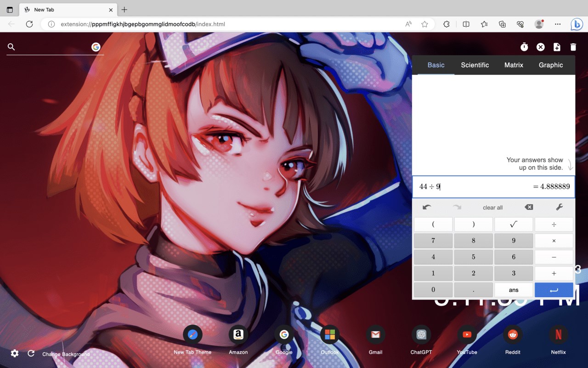Click the calculator expression input field
Image resolution: width=588 pixels, height=368 pixels.
tap(493, 187)
